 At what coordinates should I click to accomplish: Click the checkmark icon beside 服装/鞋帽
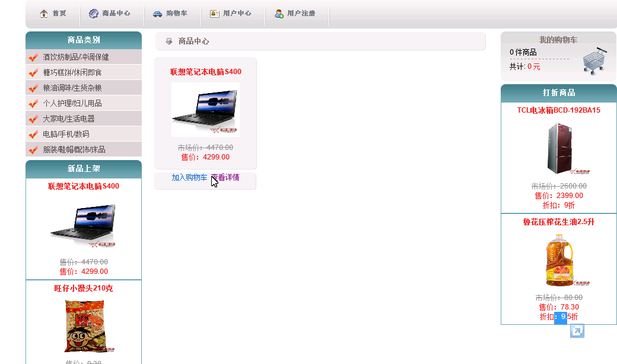[33, 150]
